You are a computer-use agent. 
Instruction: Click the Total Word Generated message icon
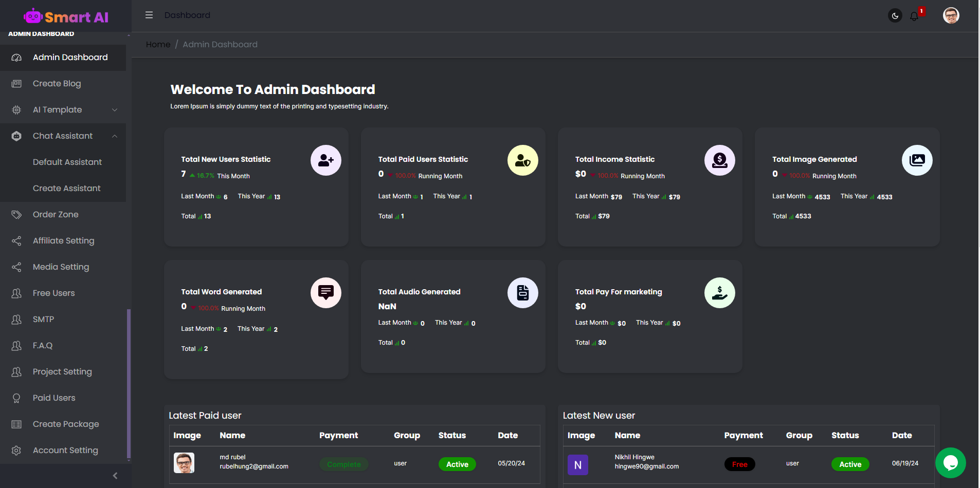[x=325, y=293]
